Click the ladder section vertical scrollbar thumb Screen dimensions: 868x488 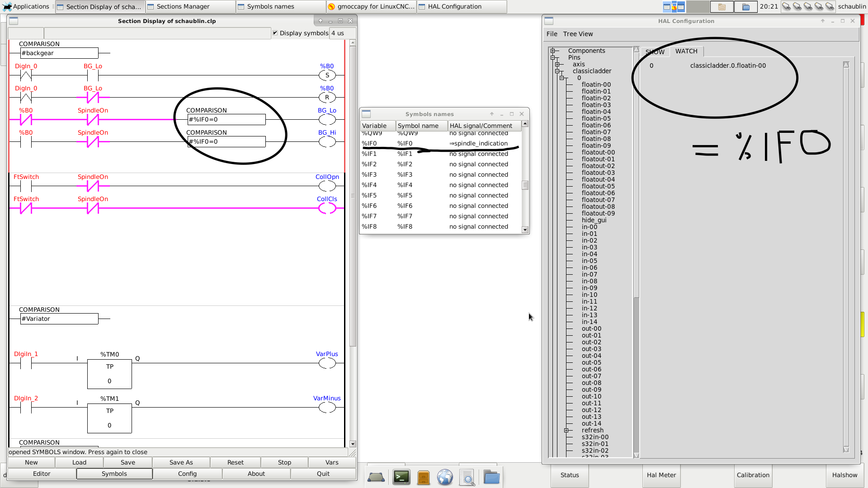pyautogui.click(x=353, y=197)
